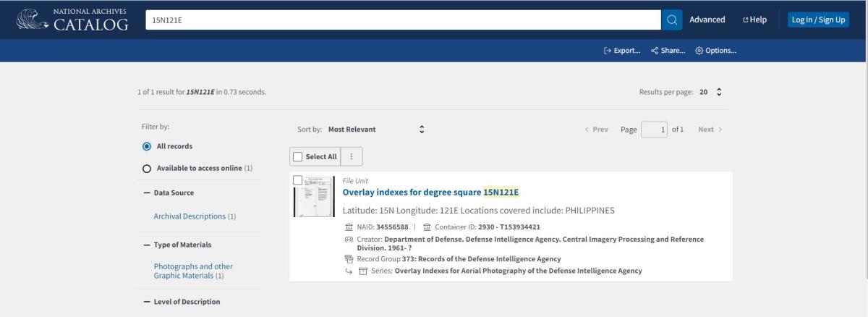Click the National Archives Catalog logo
Image resolution: width=868 pixels, height=317 pixels.
pos(72,20)
